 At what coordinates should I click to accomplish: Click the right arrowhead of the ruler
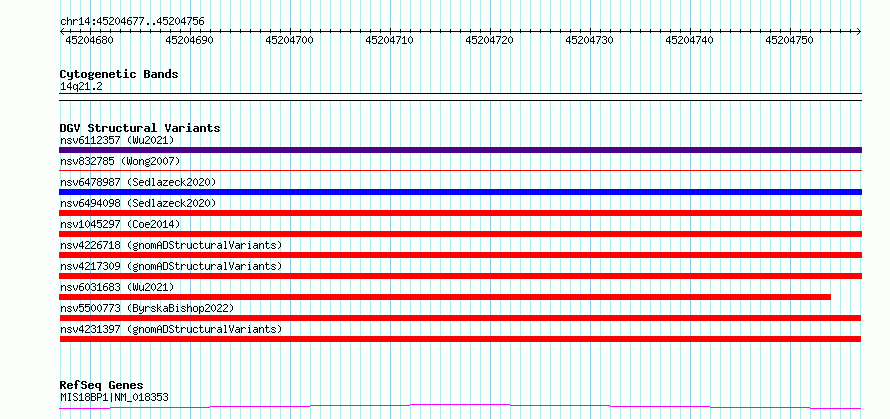coord(859,32)
